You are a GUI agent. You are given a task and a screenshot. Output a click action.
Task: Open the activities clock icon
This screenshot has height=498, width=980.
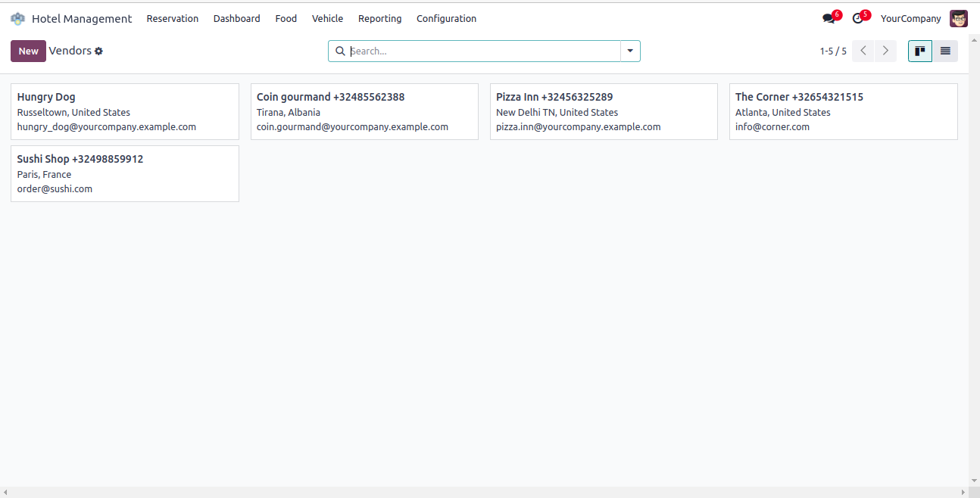pos(857,18)
